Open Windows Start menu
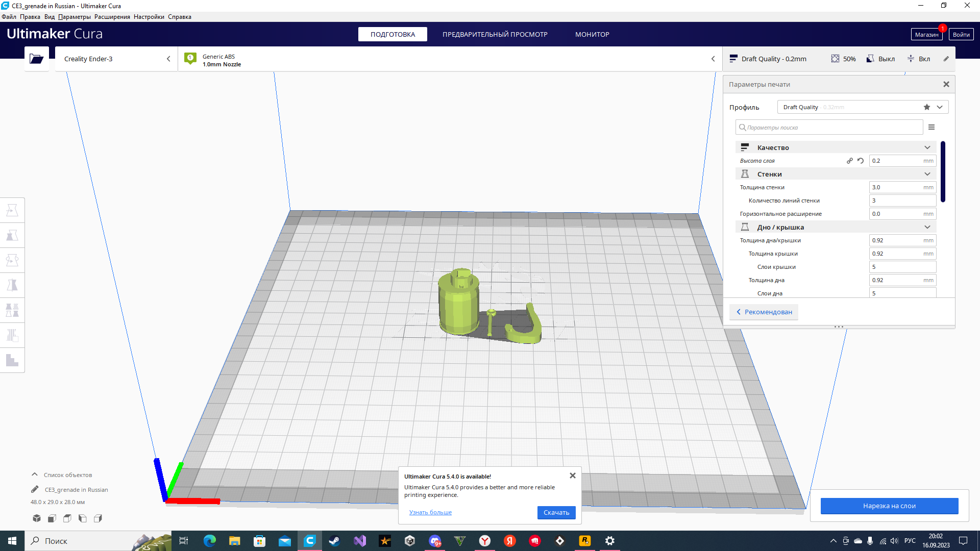This screenshot has width=980, height=551. [x=12, y=541]
